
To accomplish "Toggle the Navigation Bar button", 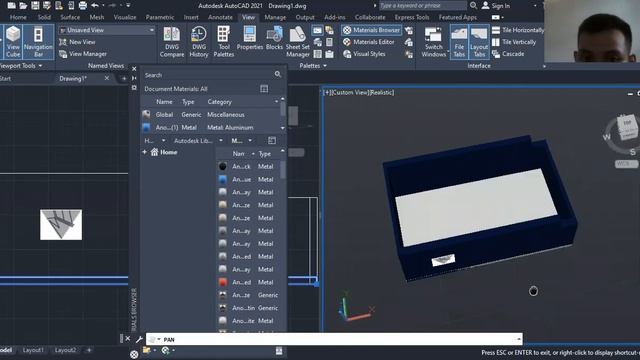I will (x=38, y=42).
